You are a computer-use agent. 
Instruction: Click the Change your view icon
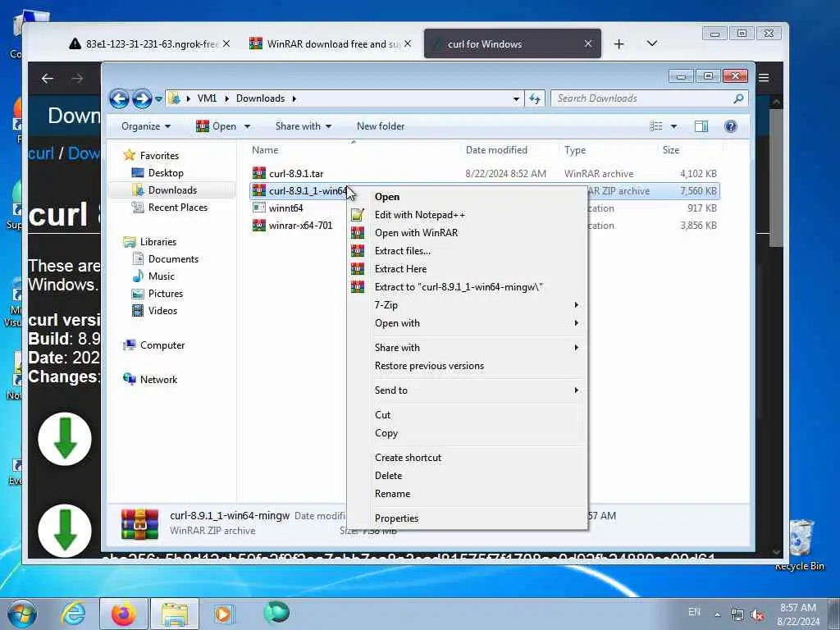[655, 126]
